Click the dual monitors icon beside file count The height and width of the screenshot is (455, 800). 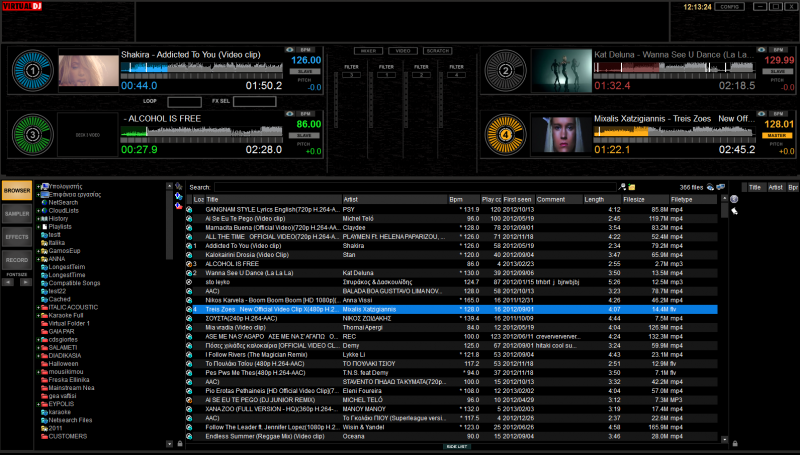pos(720,187)
